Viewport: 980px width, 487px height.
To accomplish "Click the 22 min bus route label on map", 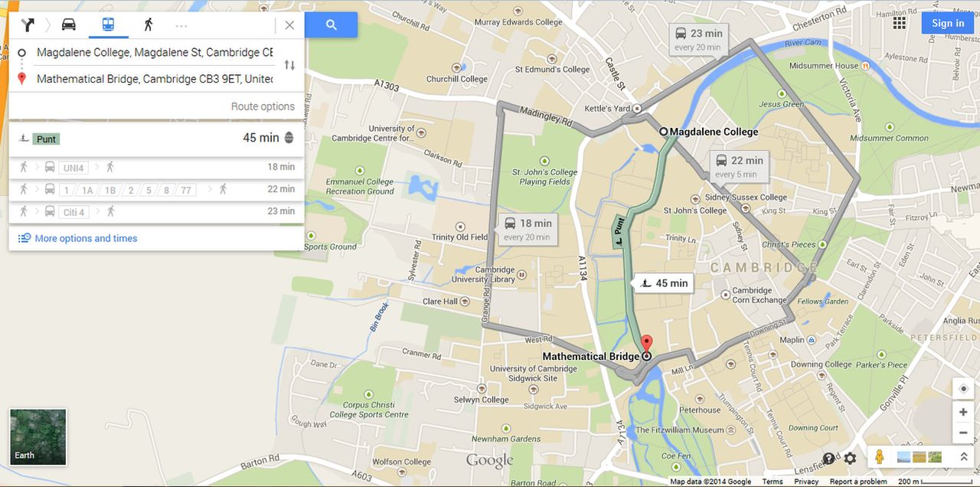I will coord(739,166).
